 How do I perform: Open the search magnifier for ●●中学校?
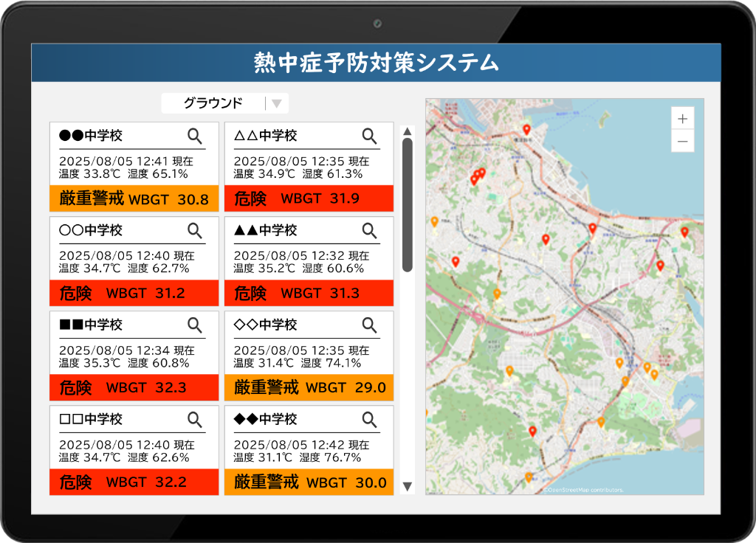pyautogui.click(x=195, y=136)
